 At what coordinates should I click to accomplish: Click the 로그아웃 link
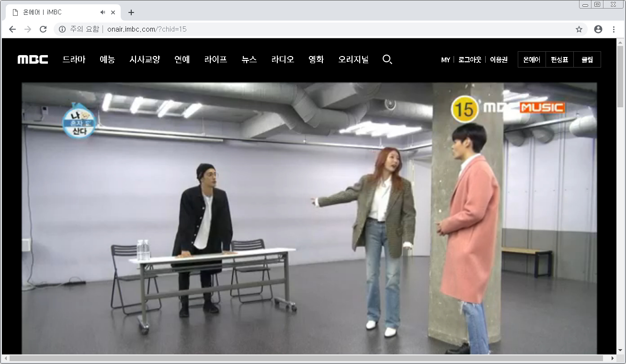pos(470,60)
